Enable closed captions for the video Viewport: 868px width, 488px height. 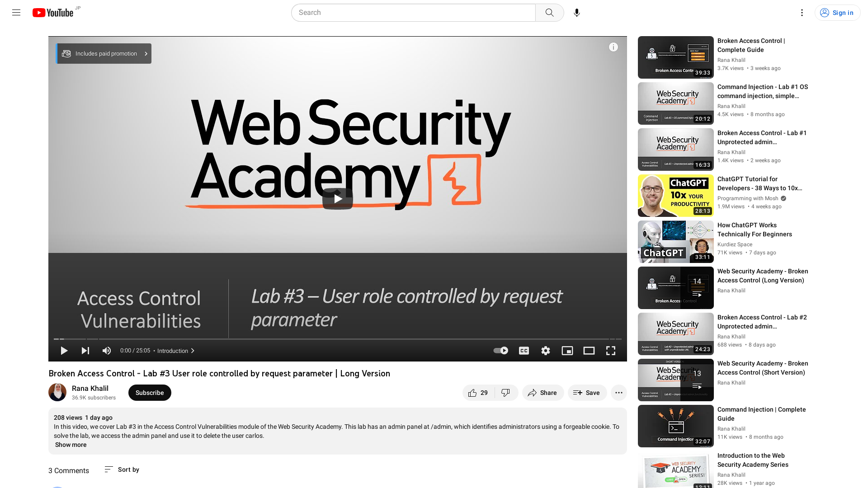point(524,350)
